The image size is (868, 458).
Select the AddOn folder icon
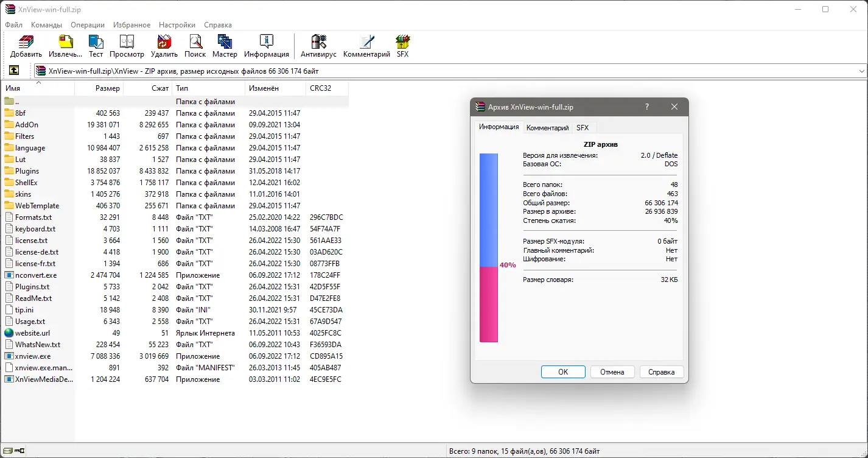pos(9,125)
